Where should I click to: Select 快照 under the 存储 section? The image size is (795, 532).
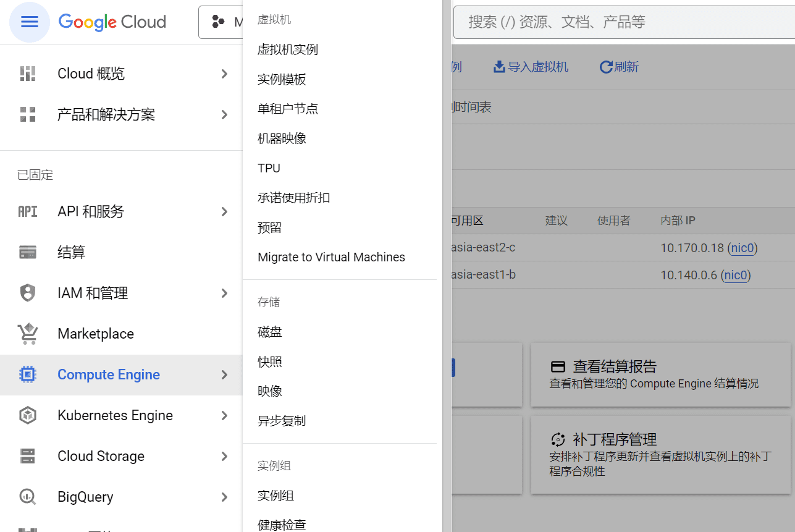click(270, 361)
